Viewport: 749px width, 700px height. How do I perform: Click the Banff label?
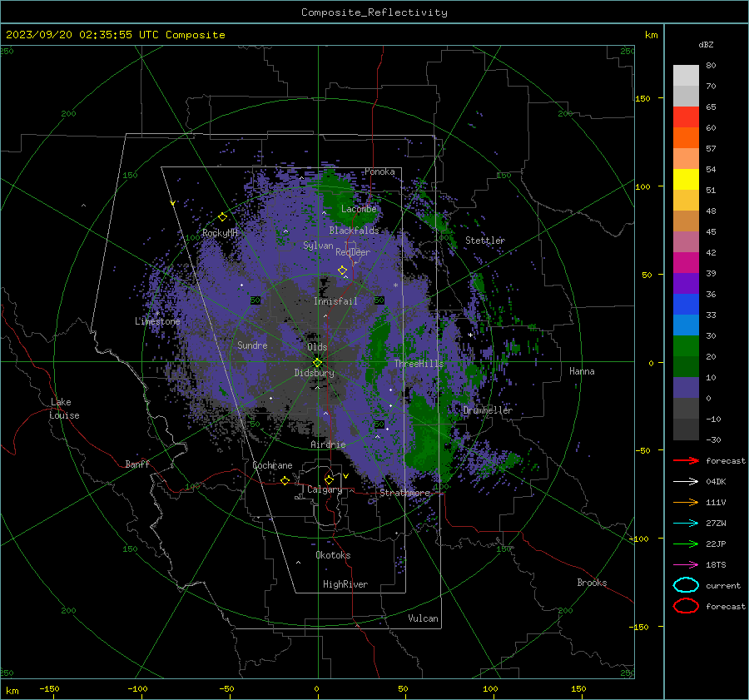137,464
